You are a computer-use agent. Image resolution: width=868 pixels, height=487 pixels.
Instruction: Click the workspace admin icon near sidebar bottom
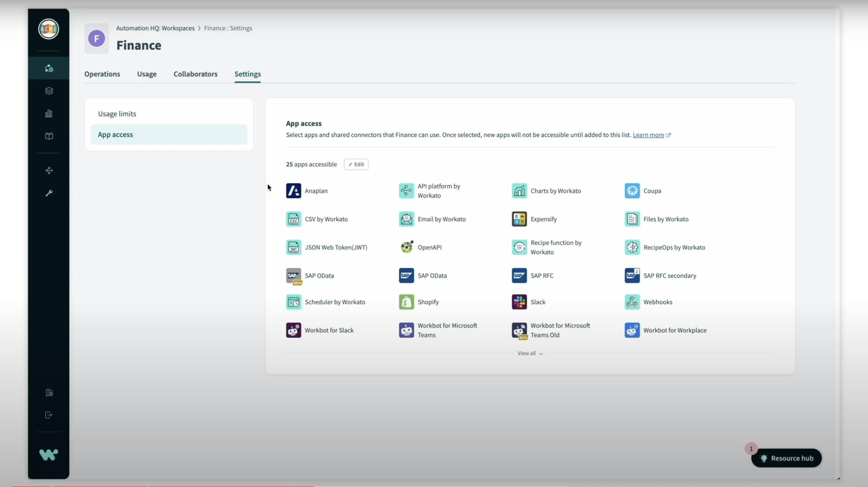pyautogui.click(x=49, y=392)
